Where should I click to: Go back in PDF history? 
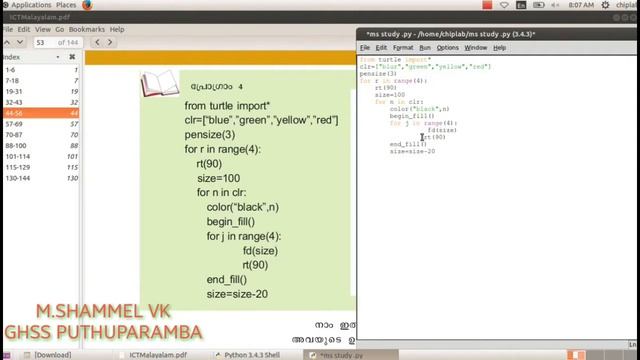[97, 42]
